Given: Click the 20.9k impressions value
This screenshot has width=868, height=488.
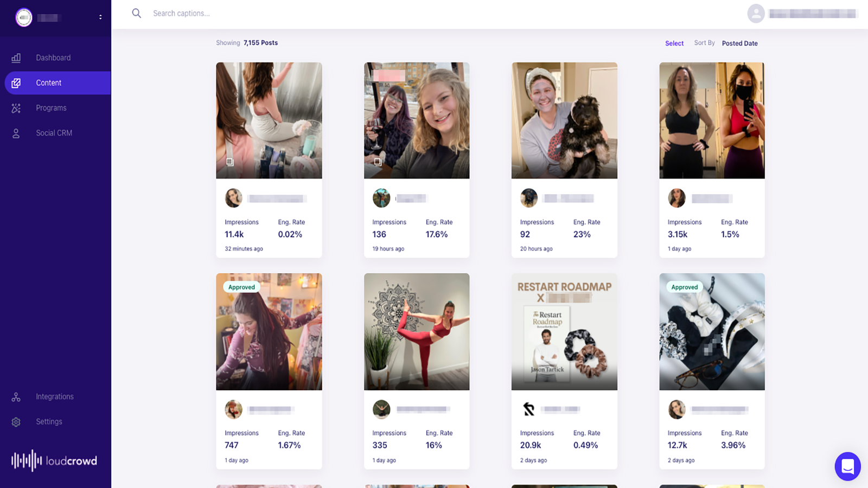Looking at the screenshot, I should point(531,445).
